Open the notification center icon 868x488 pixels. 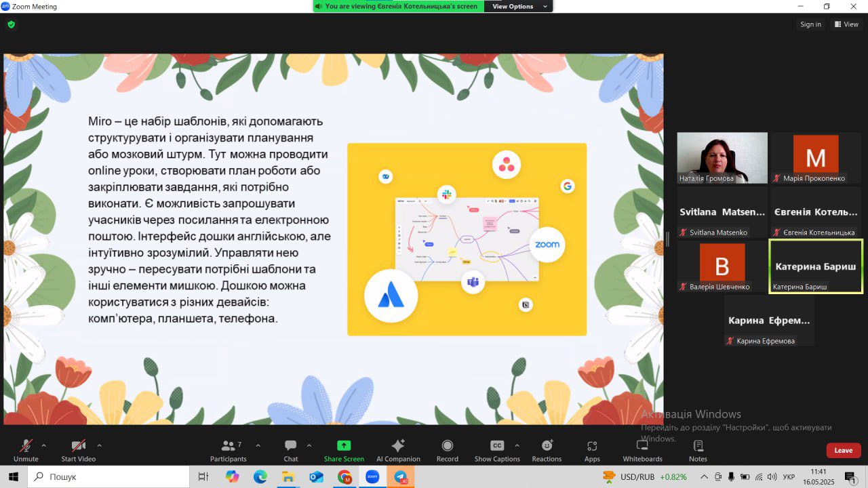pyautogui.click(x=852, y=477)
